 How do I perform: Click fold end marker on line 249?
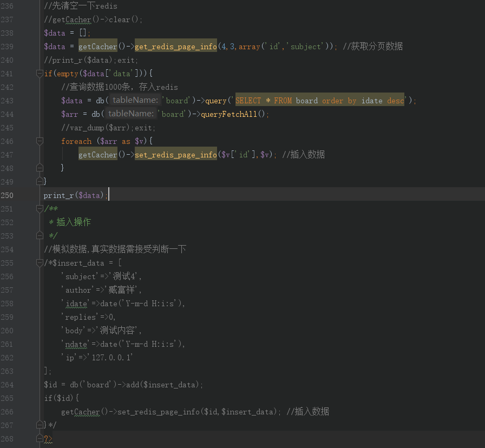(40, 181)
